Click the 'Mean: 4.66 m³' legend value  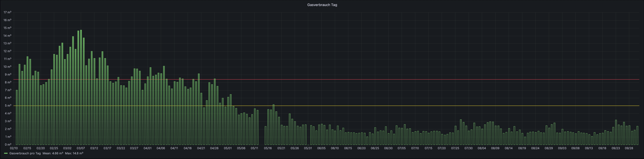pyautogui.click(x=53, y=153)
